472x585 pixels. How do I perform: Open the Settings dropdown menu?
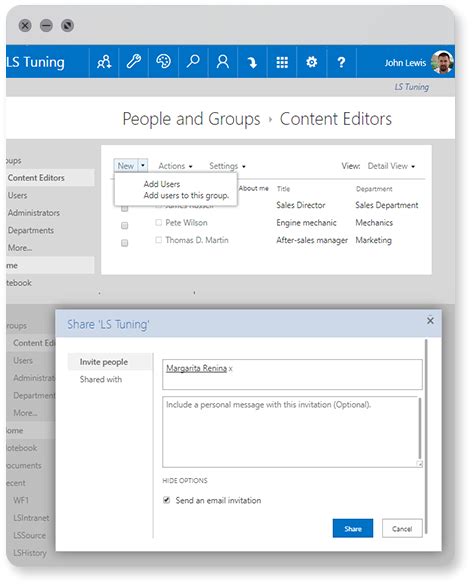pyautogui.click(x=227, y=166)
